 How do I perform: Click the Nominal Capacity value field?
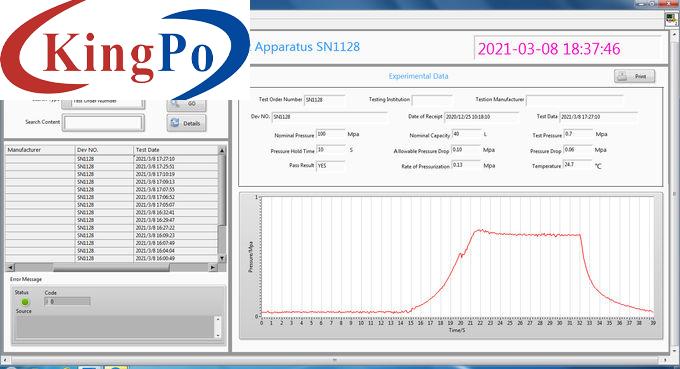(467, 134)
